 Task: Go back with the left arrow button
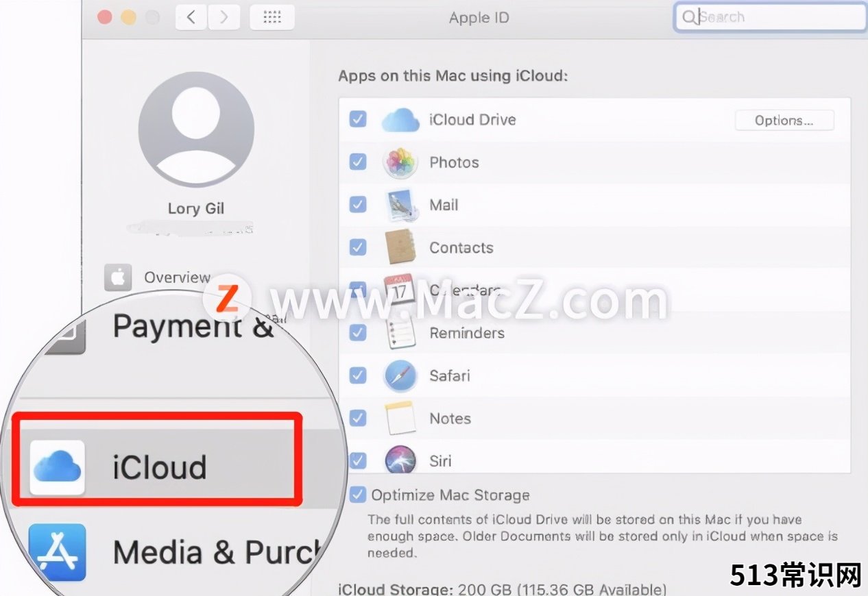191,17
